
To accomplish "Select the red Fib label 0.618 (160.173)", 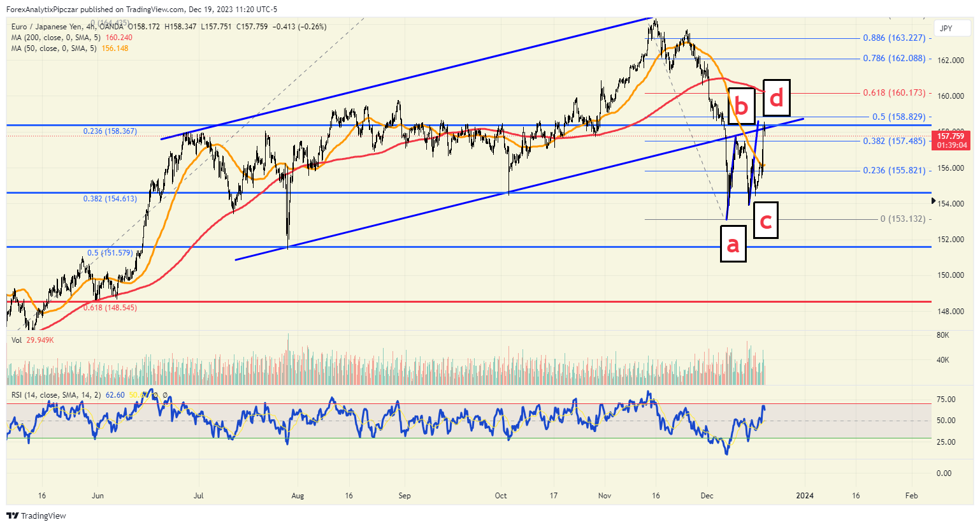I will coord(894,93).
